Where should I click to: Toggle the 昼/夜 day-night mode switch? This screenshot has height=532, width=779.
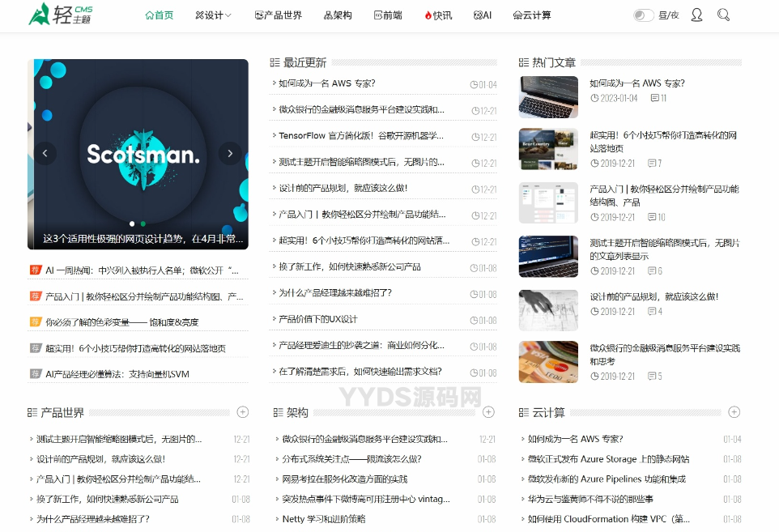pos(644,15)
